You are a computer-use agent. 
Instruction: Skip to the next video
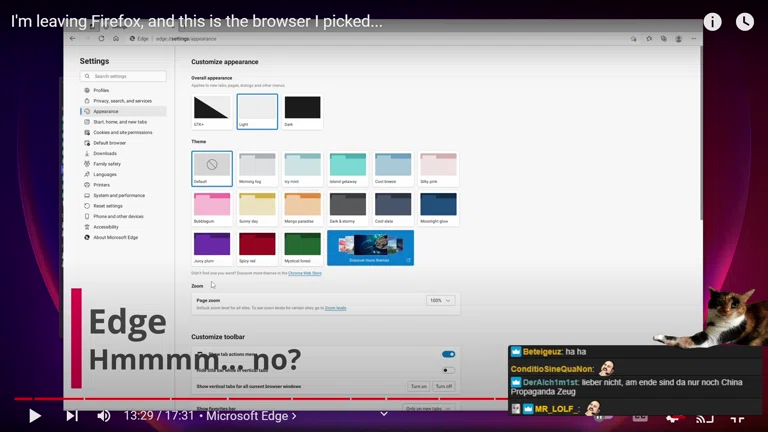(72, 416)
